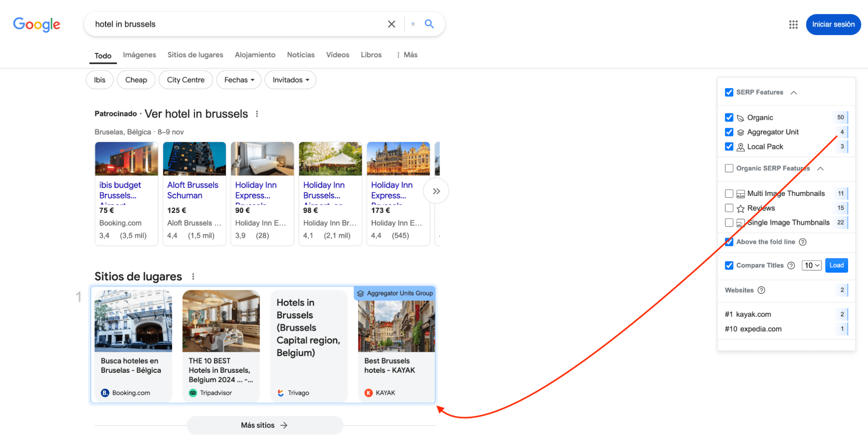Click the Load button
Screen dimensions: 868x444
coord(836,265)
